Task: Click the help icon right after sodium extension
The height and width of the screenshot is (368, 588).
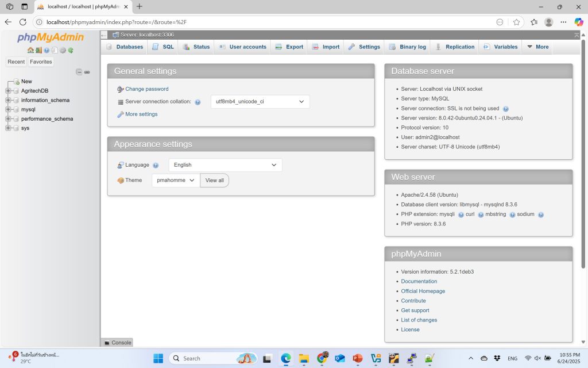Action: [541, 215]
